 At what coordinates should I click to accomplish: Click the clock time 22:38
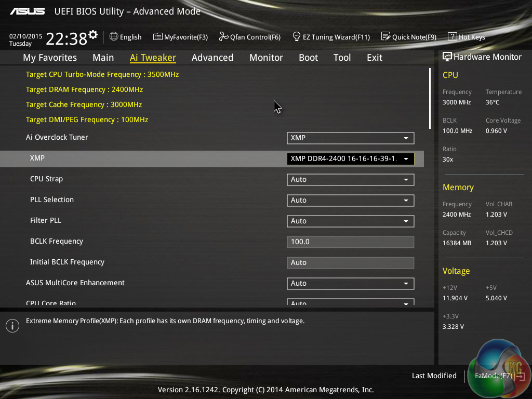pyautogui.click(x=66, y=38)
